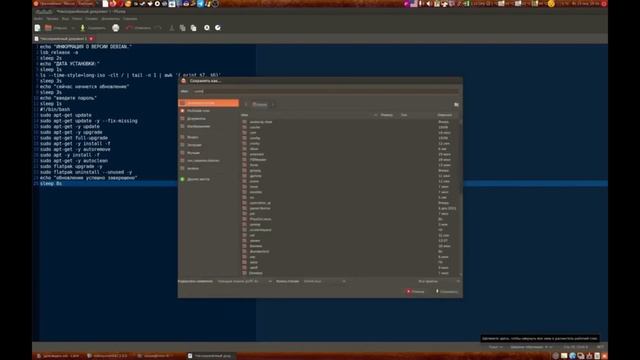The image size is (640, 360).
Task: Open the line ending dropdown
Action: 325,281
